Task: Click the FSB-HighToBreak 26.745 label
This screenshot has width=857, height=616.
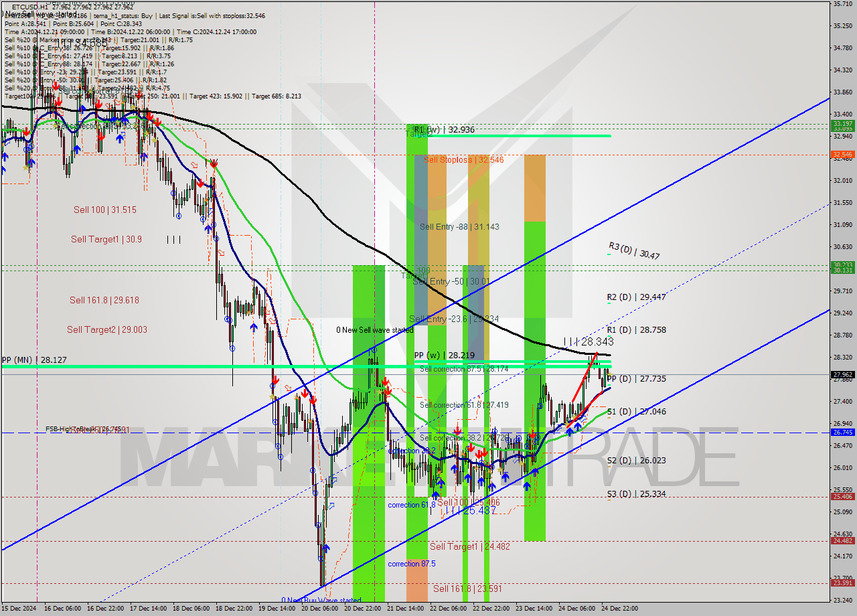Action: (84, 429)
